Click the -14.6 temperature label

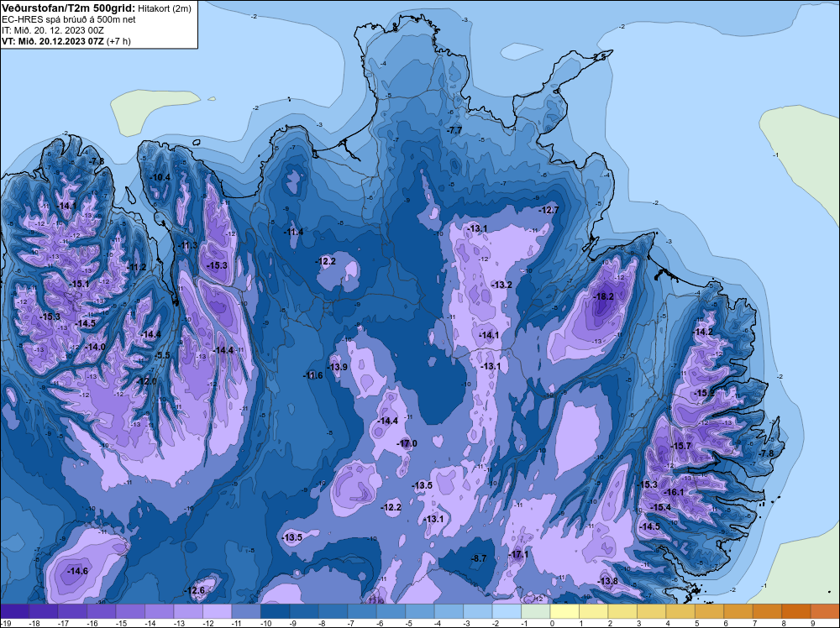pos(77,571)
